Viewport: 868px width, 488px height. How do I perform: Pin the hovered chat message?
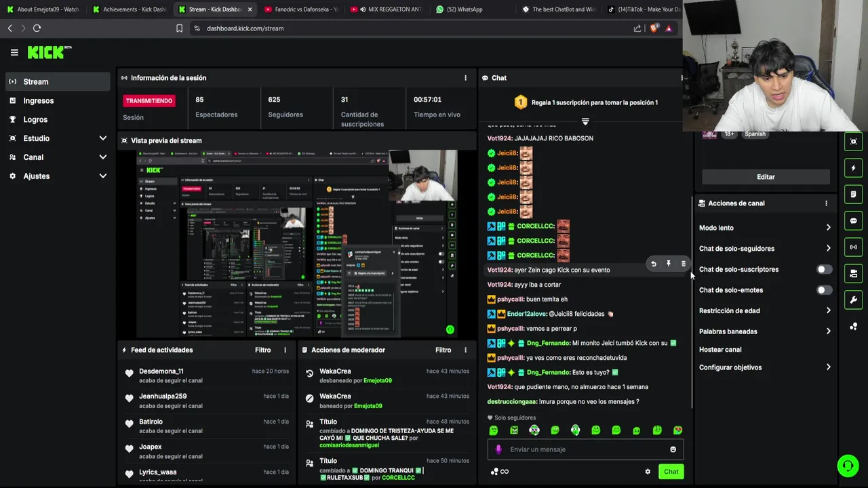tap(669, 264)
